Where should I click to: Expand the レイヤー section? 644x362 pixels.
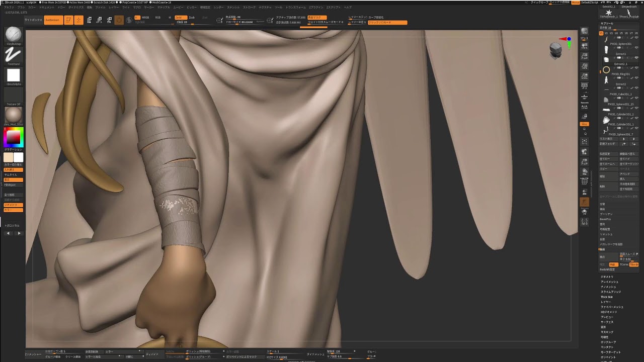(x=606, y=302)
